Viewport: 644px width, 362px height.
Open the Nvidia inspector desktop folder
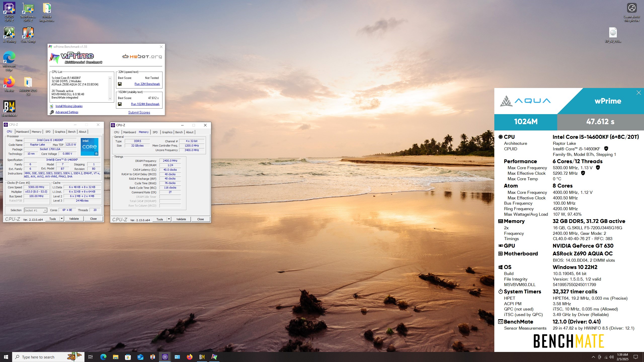pyautogui.click(x=47, y=12)
